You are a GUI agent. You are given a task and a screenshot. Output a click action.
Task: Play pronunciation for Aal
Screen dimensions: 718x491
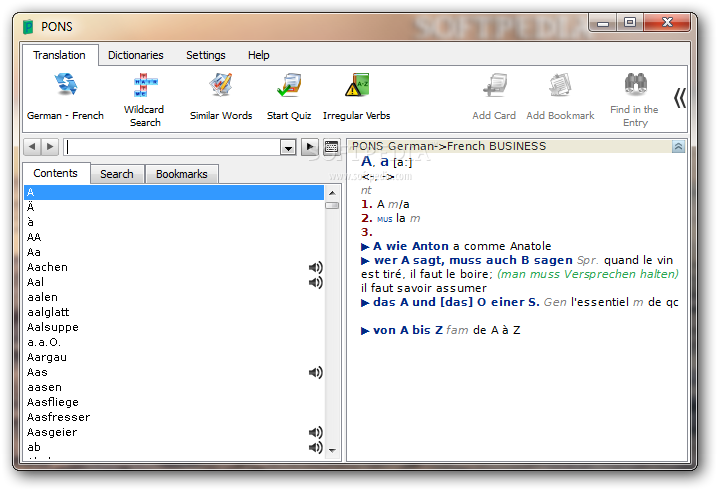coord(315,283)
